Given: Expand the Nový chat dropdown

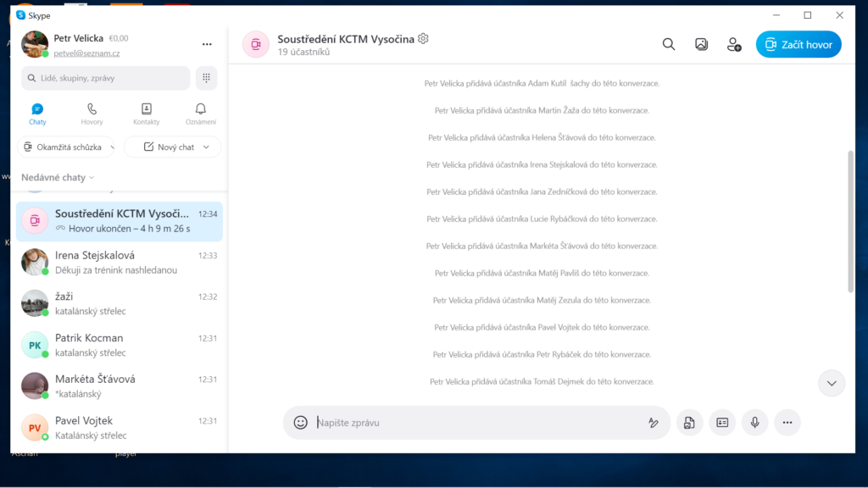Looking at the screenshot, I should (206, 147).
